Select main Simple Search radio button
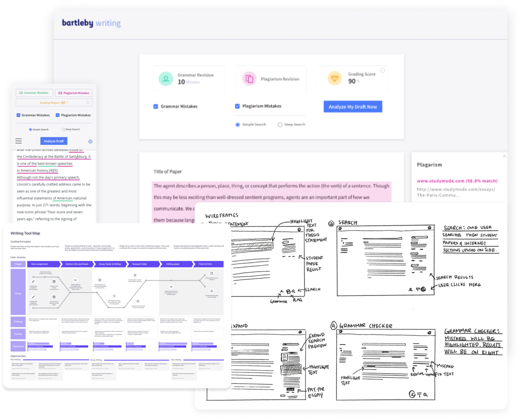 point(237,125)
